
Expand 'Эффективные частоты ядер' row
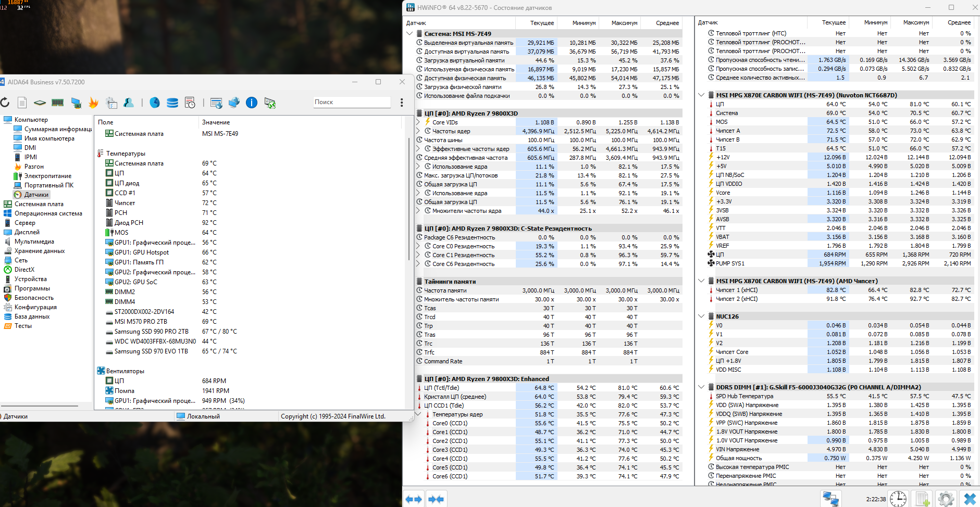click(x=418, y=149)
